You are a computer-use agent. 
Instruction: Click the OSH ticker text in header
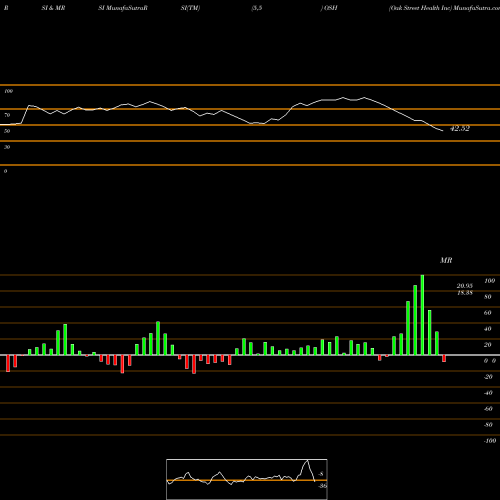331,8
